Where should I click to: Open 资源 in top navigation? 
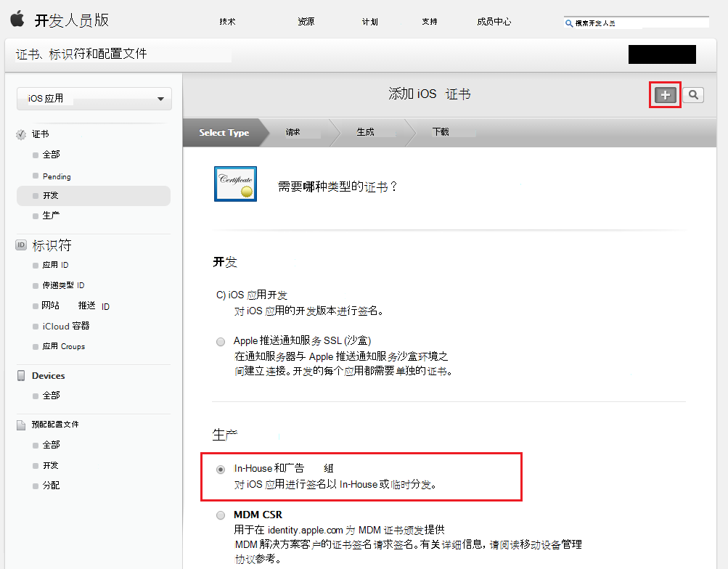click(x=306, y=21)
